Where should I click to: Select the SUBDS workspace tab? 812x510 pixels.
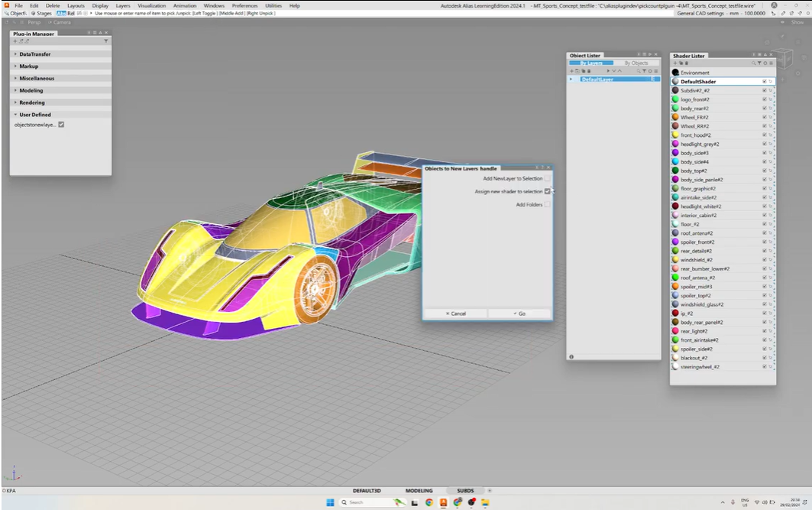[465, 490]
